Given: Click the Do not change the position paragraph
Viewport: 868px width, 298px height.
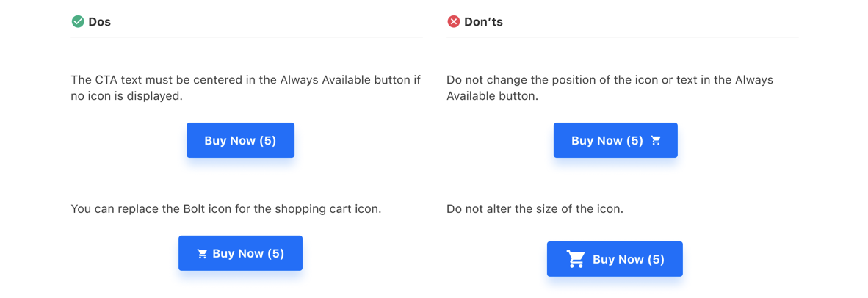Looking at the screenshot, I should pyautogui.click(x=610, y=88).
